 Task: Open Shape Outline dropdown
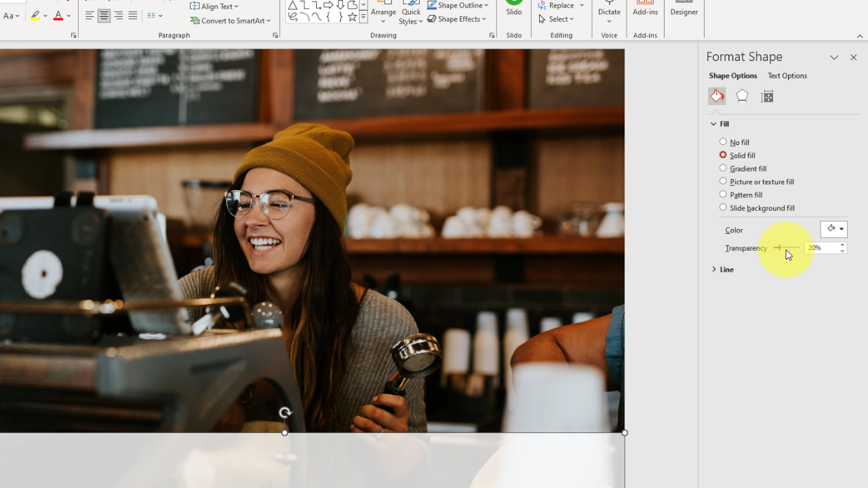458,5
